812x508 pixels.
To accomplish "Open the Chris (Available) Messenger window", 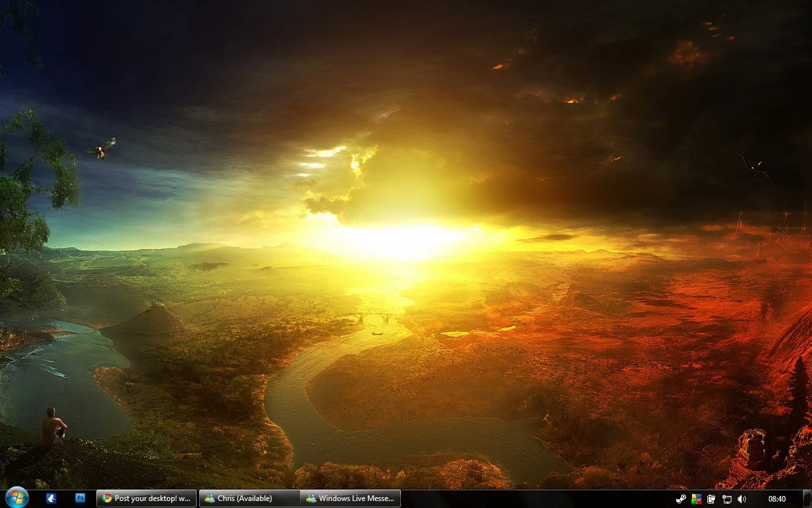I will click(249, 498).
